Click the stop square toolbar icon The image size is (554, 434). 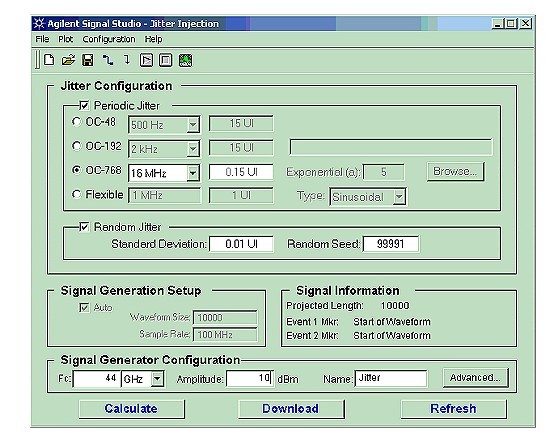click(165, 60)
